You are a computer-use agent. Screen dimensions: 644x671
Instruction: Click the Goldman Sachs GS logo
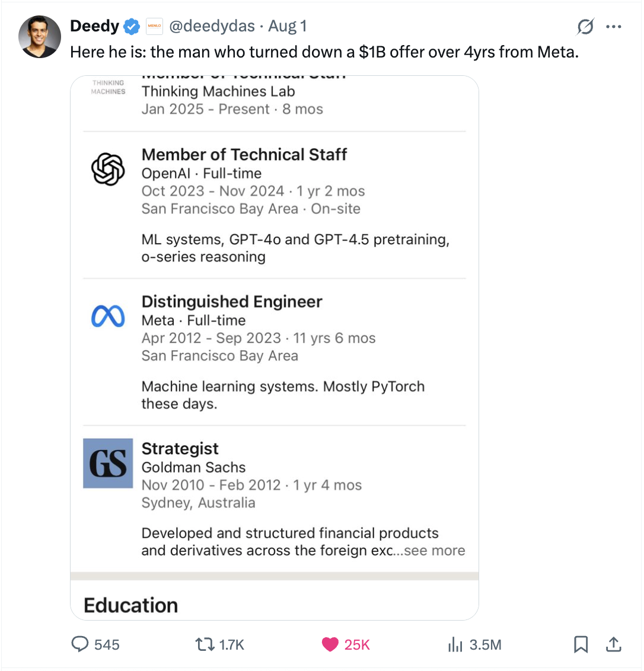pos(108,464)
